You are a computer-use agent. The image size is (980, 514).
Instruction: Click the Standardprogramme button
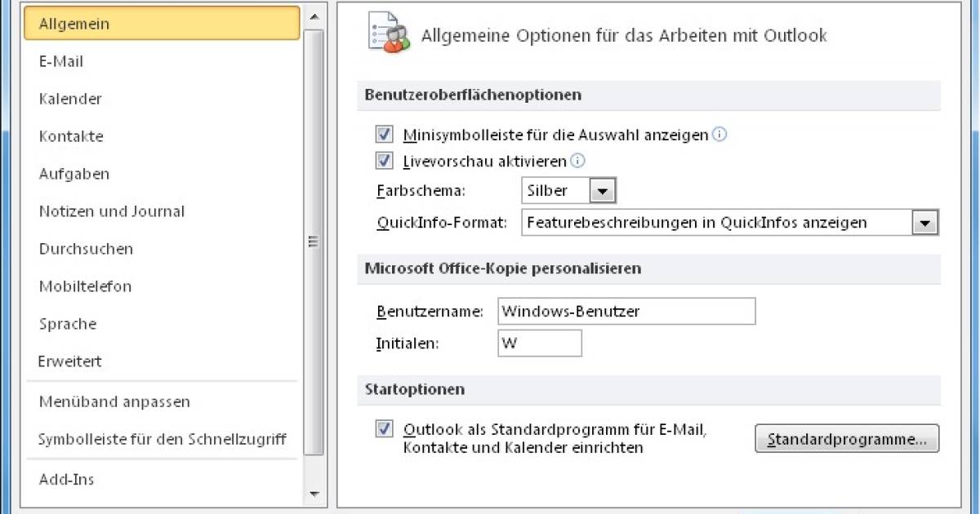click(x=846, y=438)
